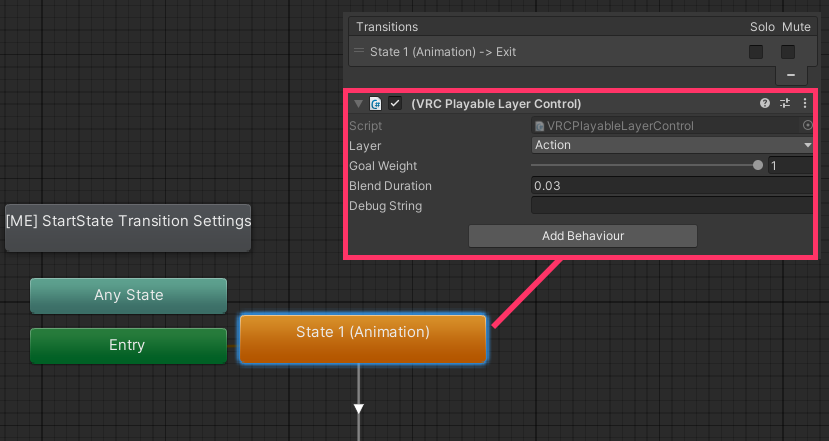The height and width of the screenshot is (441, 829).
Task: Collapse the VRC Playable Layer Control component
Action: (358, 103)
